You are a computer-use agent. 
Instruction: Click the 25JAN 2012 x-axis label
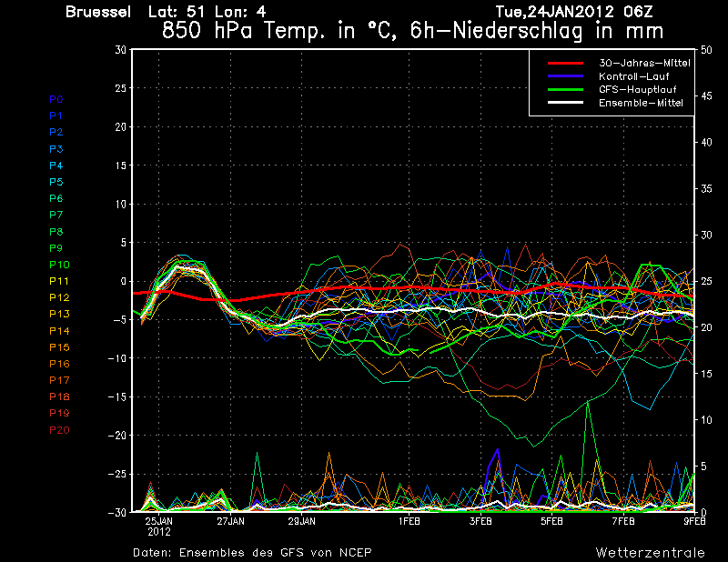click(158, 527)
